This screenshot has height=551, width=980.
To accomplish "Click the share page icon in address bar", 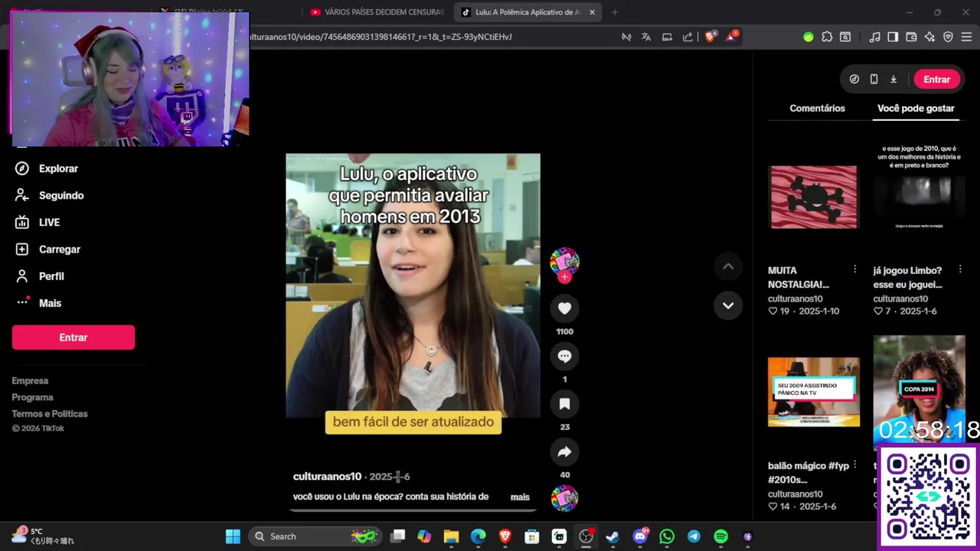I will pos(688,37).
